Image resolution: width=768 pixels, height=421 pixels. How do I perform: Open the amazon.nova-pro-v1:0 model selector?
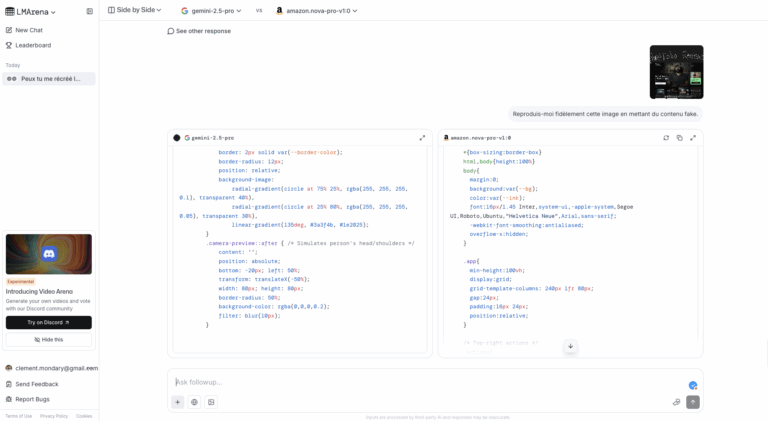tap(317, 10)
